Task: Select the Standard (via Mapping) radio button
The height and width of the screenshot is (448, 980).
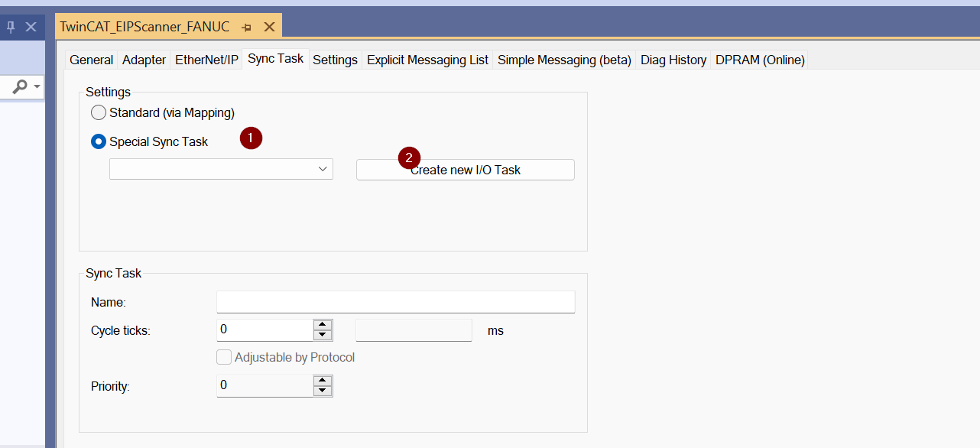Action: (99, 113)
